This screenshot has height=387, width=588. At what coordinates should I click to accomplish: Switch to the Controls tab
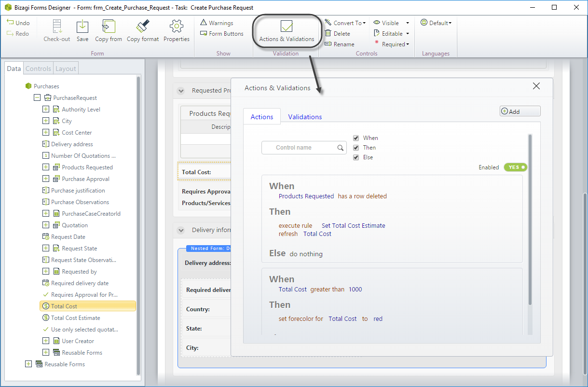point(38,69)
